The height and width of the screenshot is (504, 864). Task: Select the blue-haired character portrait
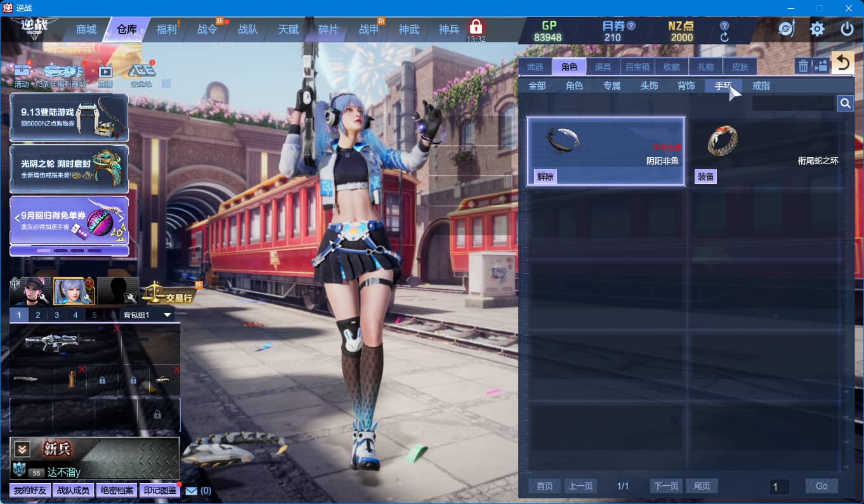pyautogui.click(x=74, y=291)
